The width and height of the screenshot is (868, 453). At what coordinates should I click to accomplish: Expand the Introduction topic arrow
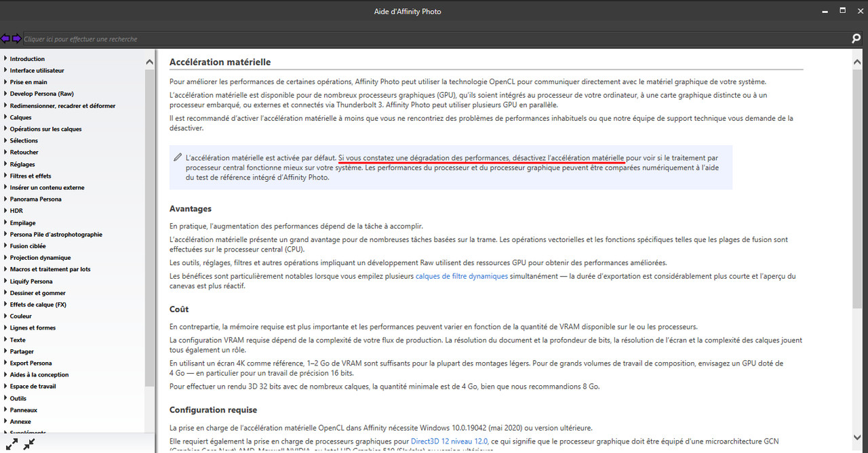[x=5, y=59]
